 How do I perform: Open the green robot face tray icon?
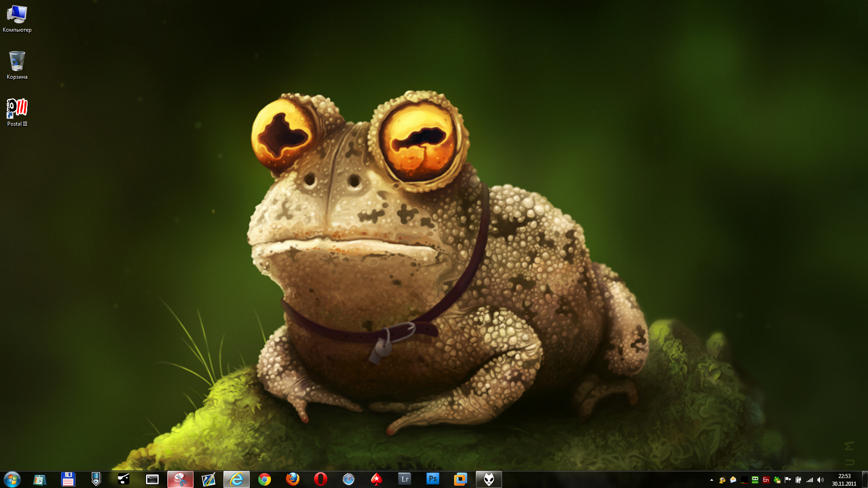755,480
